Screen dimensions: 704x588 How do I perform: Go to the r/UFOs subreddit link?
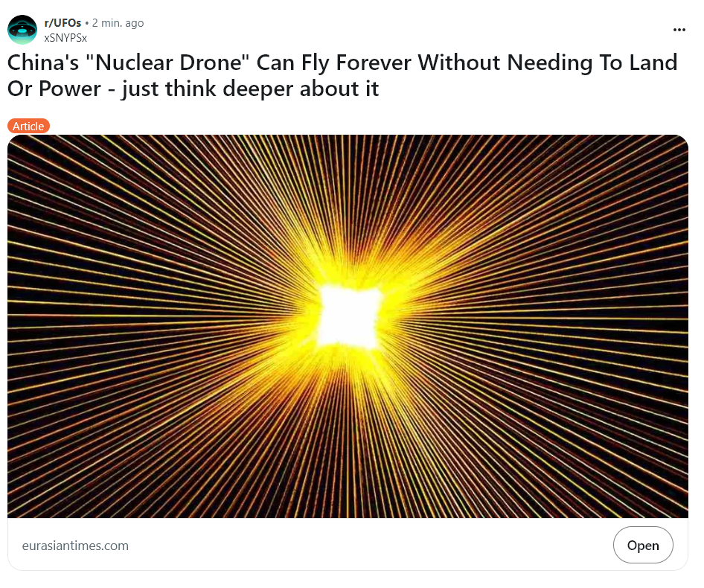(63, 23)
